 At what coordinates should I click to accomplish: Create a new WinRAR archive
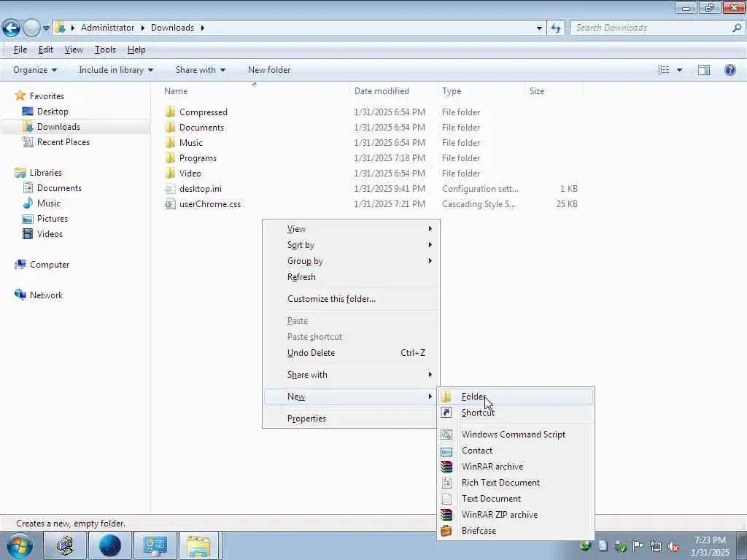point(516,467)
